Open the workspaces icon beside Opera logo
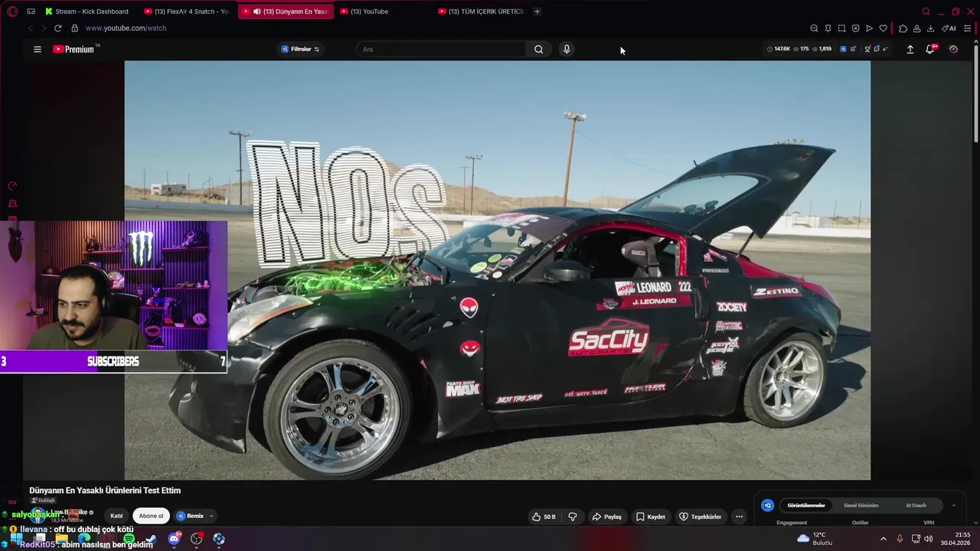 coord(31,11)
